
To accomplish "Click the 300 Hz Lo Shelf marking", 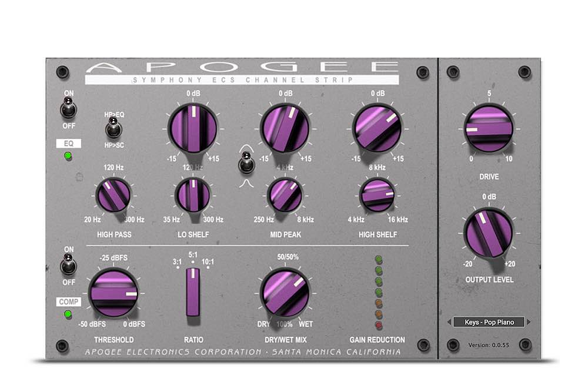I will pyautogui.click(x=213, y=220).
